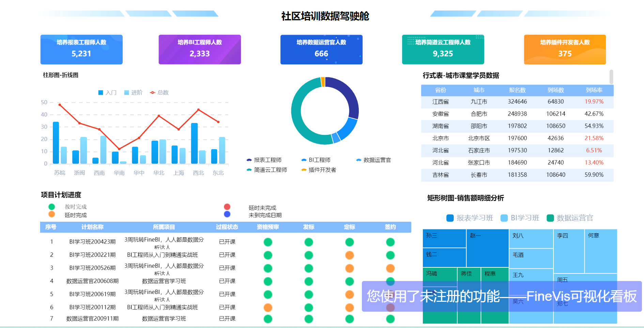Click the 简道云工程师 legend icon
The height and width of the screenshot is (328, 644).
click(249, 170)
